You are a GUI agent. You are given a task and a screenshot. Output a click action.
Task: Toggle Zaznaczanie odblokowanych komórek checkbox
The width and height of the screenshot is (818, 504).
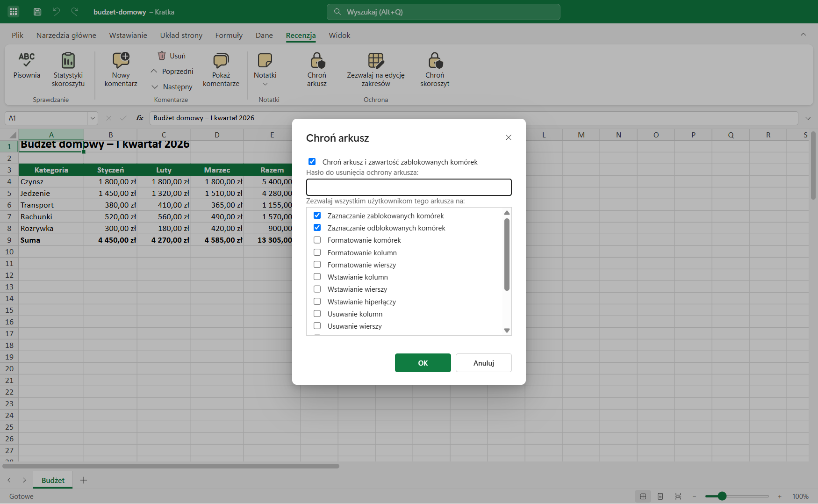coord(317,228)
